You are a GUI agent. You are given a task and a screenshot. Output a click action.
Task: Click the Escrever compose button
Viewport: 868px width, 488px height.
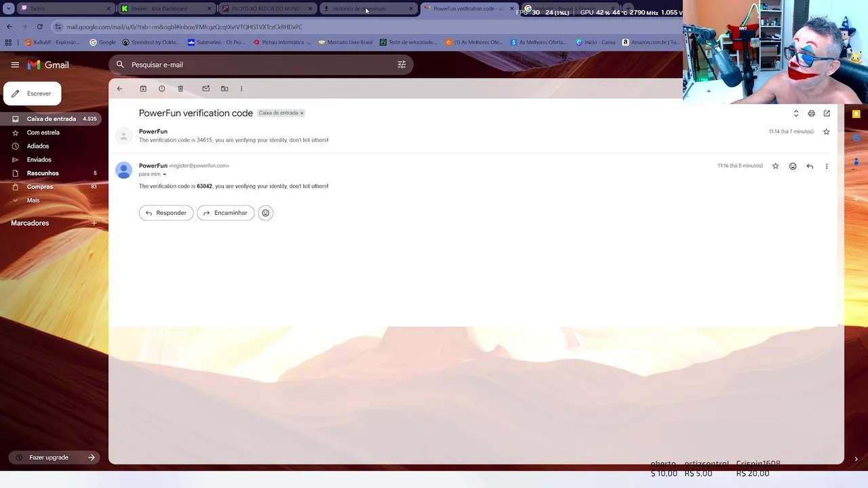(x=32, y=94)
